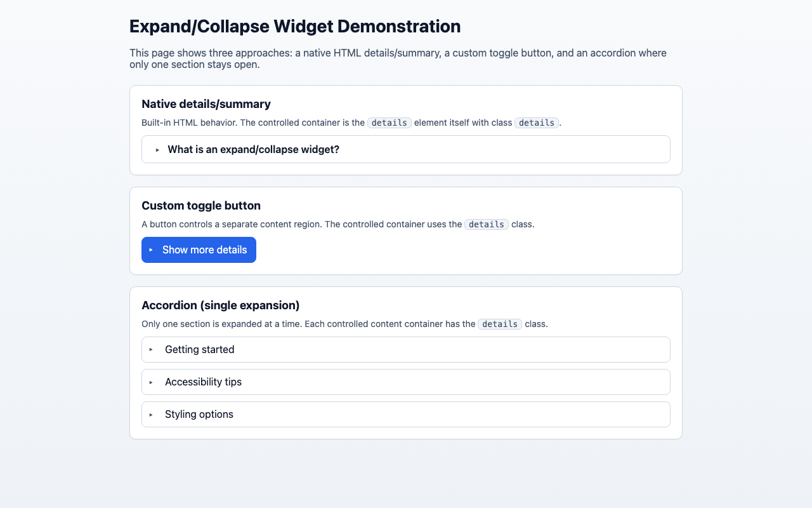Toggle Getting started to collapse other sections
Image resolution: width=812 pixels, height=508 pixels.
[199, 349]
